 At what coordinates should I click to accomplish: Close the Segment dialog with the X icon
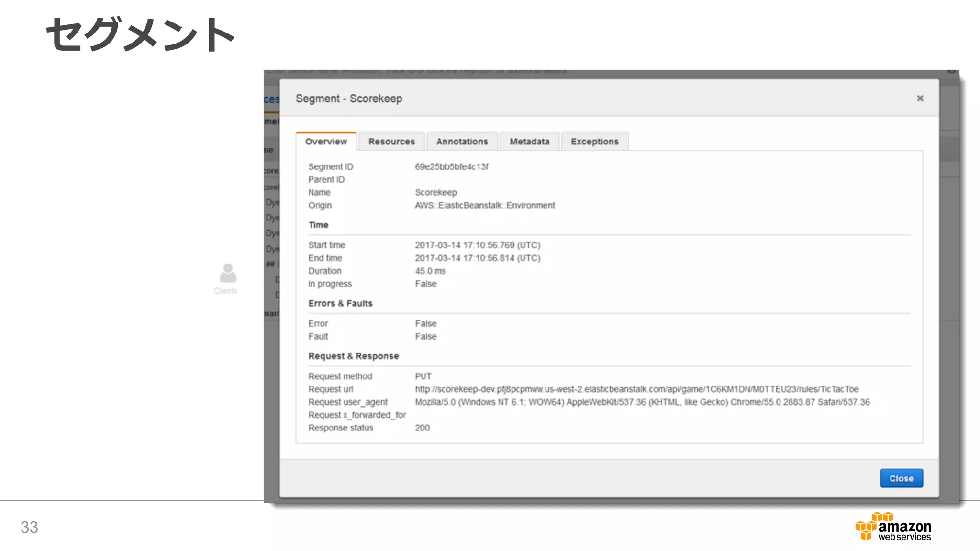tap(920, 99)
